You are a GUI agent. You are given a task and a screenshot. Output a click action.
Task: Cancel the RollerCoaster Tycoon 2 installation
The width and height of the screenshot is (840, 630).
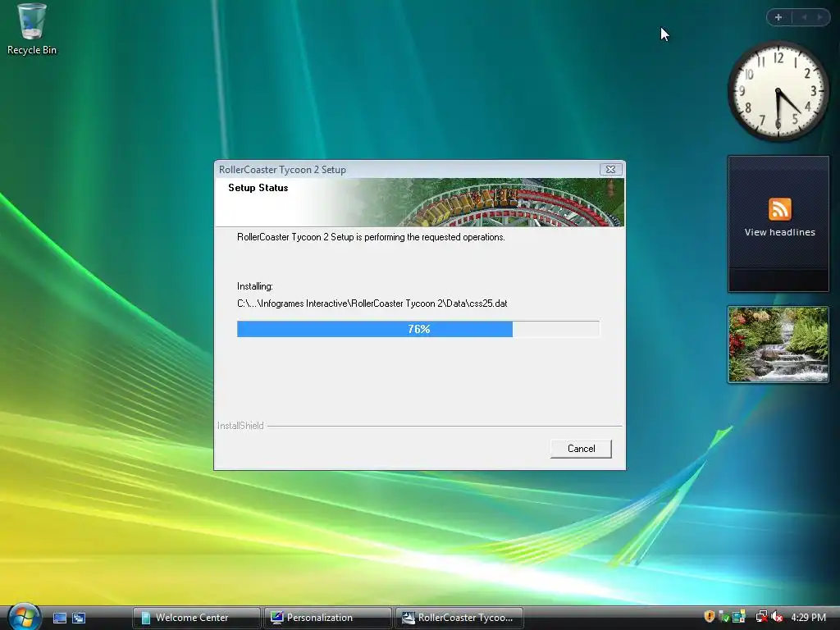(581, 449)
